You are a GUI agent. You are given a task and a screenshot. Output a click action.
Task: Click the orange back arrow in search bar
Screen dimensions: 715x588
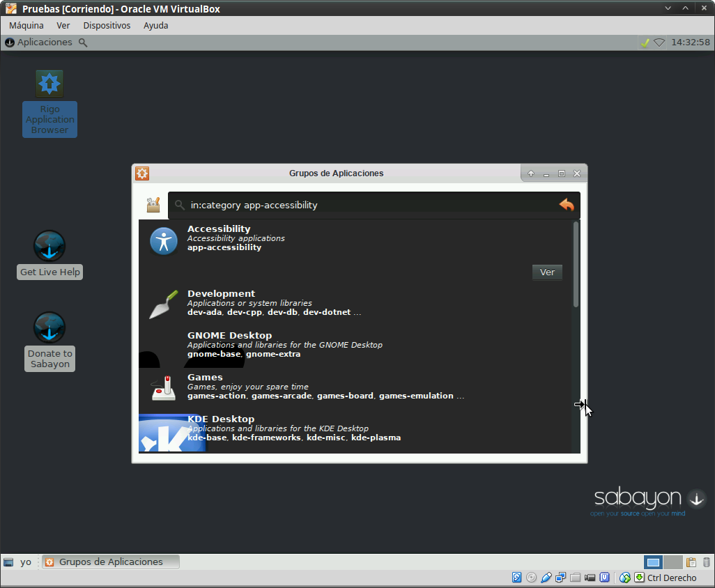click(x=567, y=205)
